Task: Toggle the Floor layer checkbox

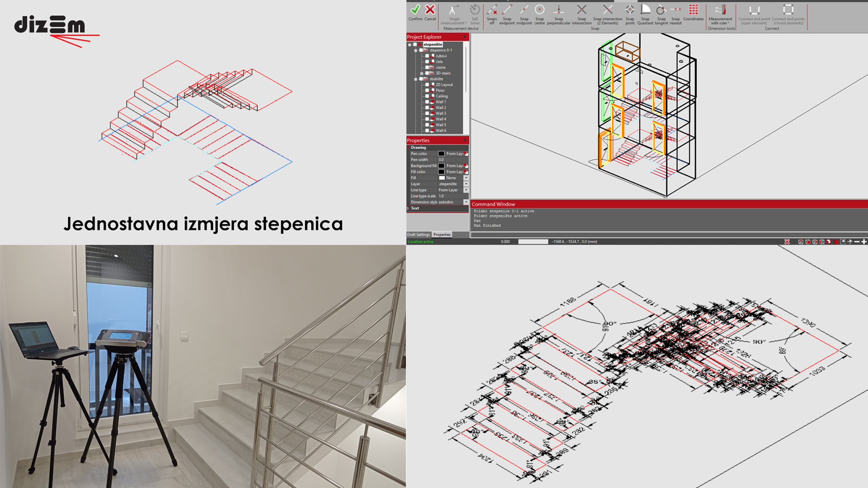Action: click(x=427, y=90)
